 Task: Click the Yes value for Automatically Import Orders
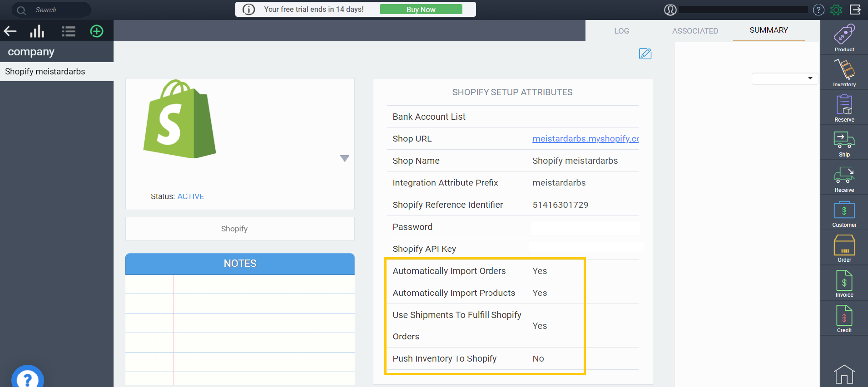tap(540, 271)
